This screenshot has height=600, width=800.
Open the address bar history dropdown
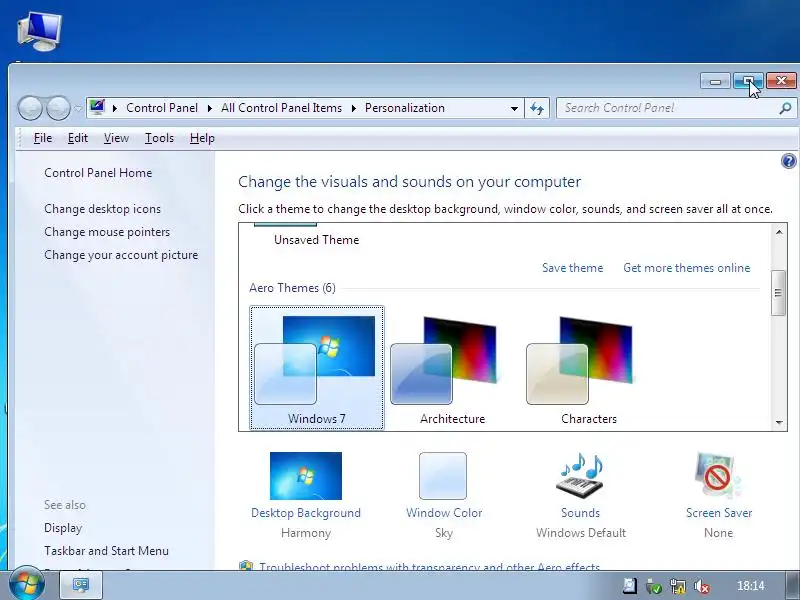click(514, 108)
